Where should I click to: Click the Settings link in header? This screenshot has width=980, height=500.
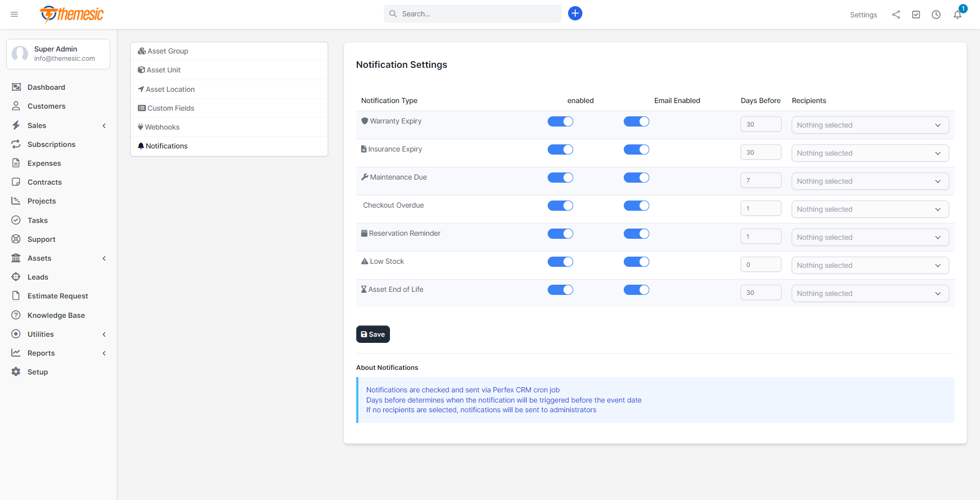pyautogui.click(x=863, y=15)
